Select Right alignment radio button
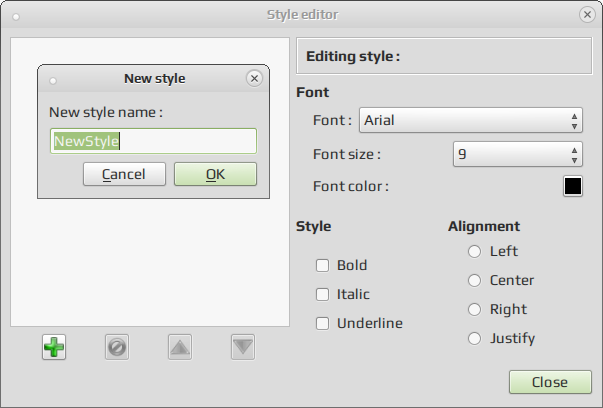This screenshot has height=408, width=603. click(x=474, y=309)
